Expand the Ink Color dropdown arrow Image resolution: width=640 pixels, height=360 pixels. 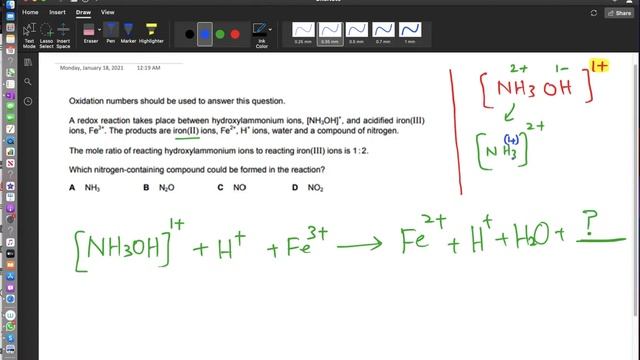pyautogui.click(x=270, y=30)
